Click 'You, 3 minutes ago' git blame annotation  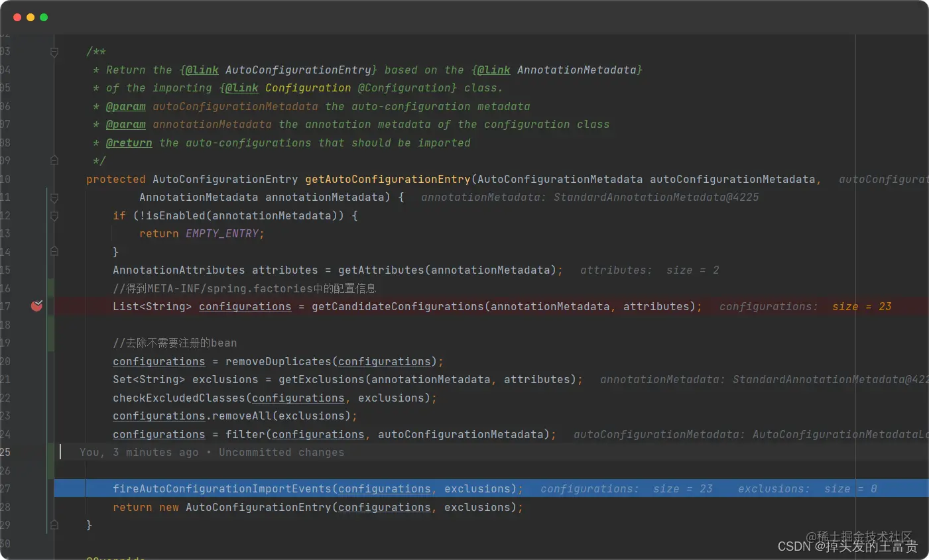click(139, 453)
